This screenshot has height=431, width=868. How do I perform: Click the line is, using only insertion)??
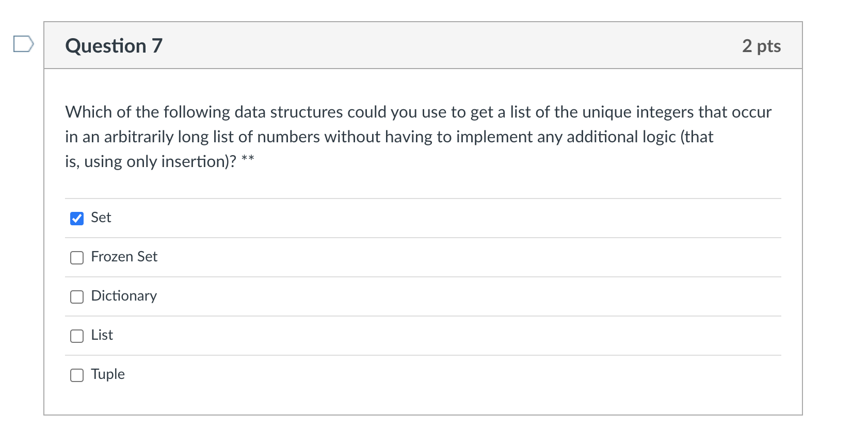tap(151, 161)
